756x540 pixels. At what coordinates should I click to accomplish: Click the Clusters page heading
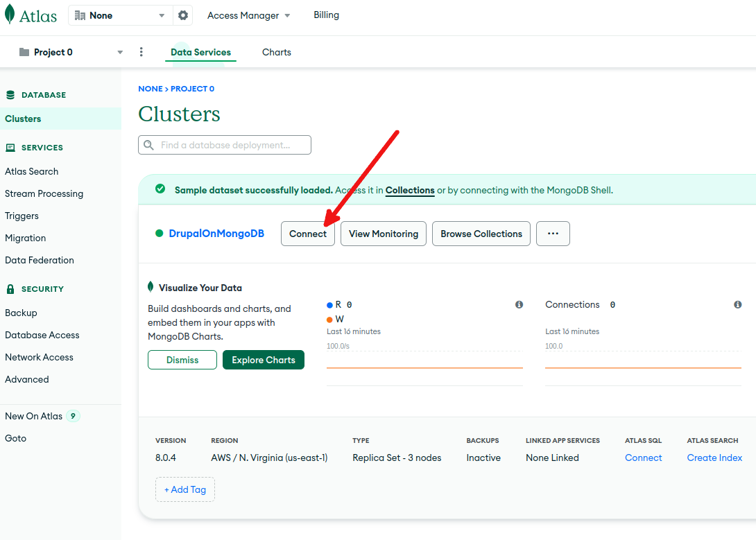[x=180, y=114]
